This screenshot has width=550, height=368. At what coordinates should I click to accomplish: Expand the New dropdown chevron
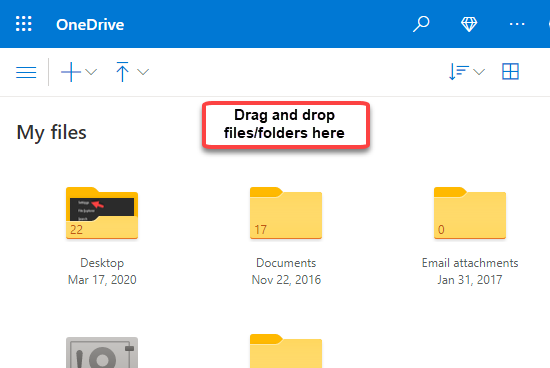(91, 72)
